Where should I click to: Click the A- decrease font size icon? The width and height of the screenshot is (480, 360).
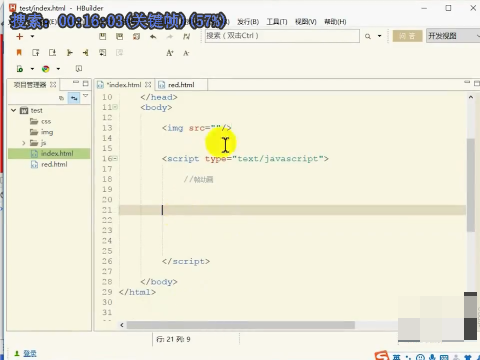tap(186, 53)
